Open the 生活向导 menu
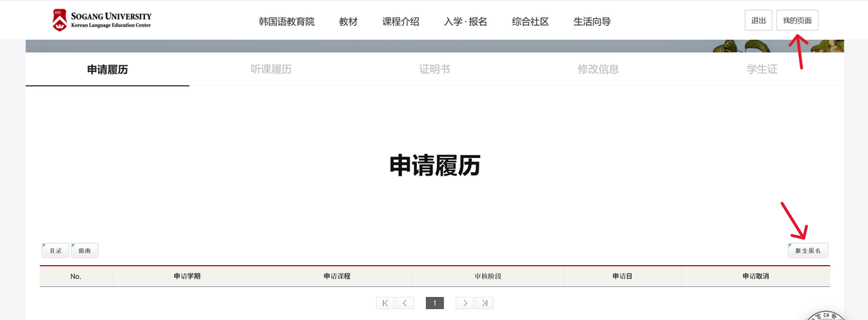This screenshot has height=320, width=868. [592, 22]
